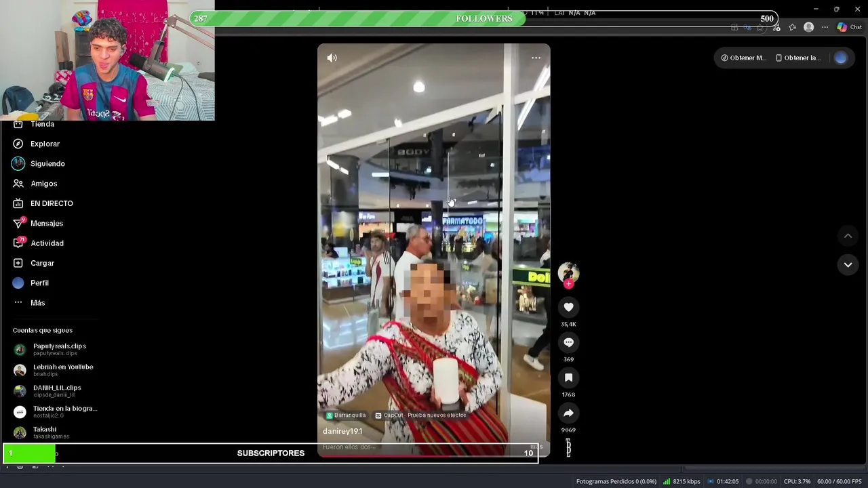Click the Cargar plus-square icon
Viewport: 868px width, 488px height.
coord(18,263)
